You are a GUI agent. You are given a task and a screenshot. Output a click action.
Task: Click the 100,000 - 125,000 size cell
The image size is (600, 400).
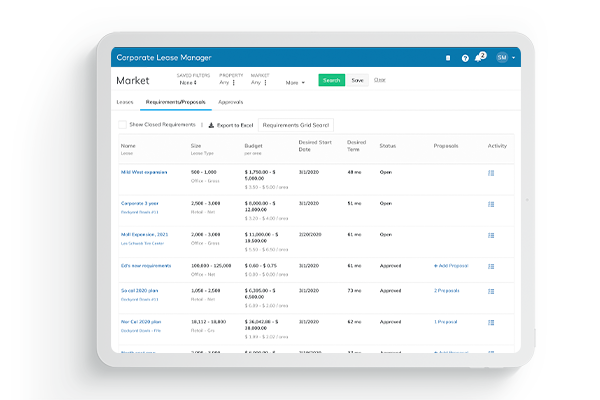point(211,266)
